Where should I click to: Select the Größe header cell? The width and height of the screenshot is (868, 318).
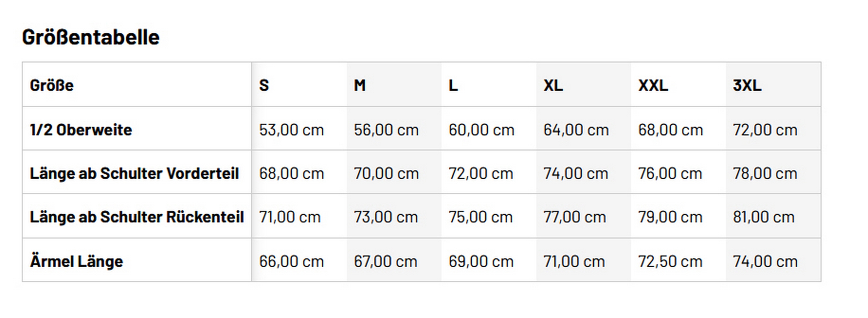click(x=51, y=85)
